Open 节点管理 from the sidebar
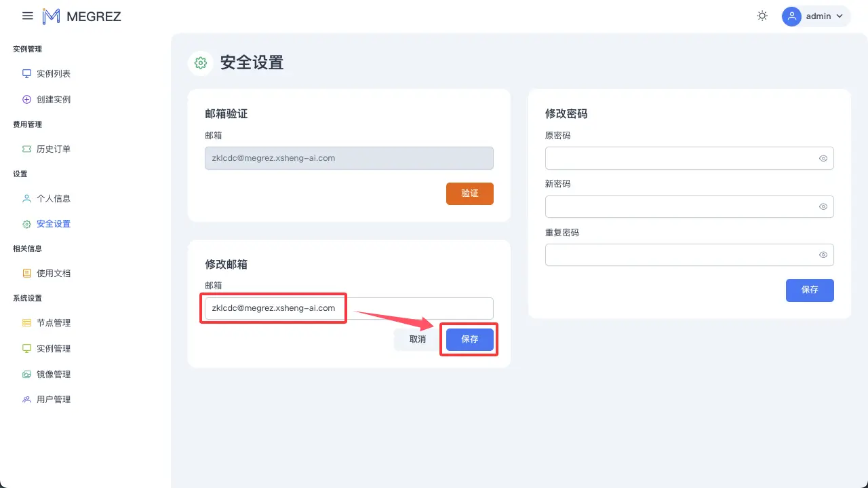Viewport: 868px width, 488px height. (25, 322)
